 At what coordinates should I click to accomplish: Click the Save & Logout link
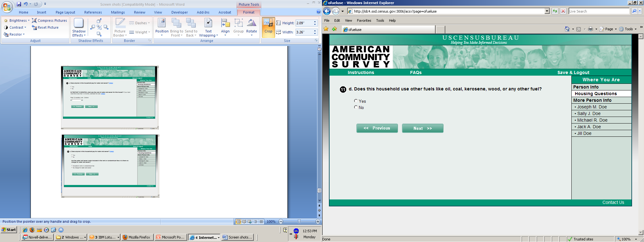click(573, 72)
